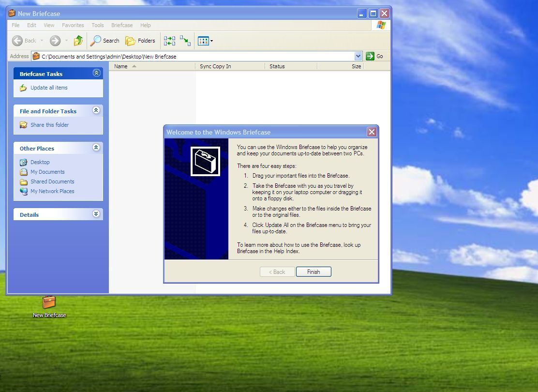Open the Tools menu
This screenshot has height=392, width=538.
tap(97, 25)
